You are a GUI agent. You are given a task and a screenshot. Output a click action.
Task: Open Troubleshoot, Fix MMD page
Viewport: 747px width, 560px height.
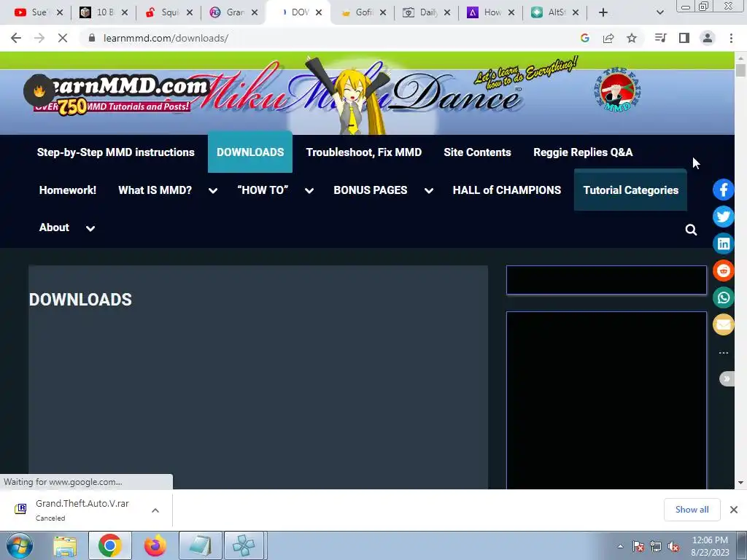coord(363,152)
